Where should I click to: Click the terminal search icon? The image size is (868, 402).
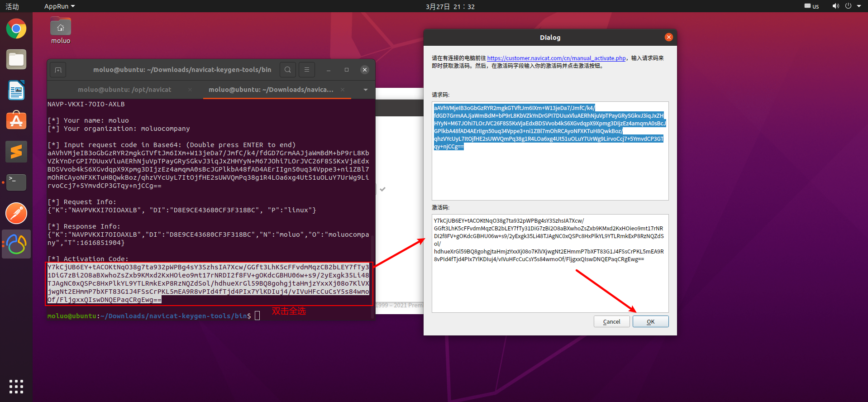click(x=288, y=70)
